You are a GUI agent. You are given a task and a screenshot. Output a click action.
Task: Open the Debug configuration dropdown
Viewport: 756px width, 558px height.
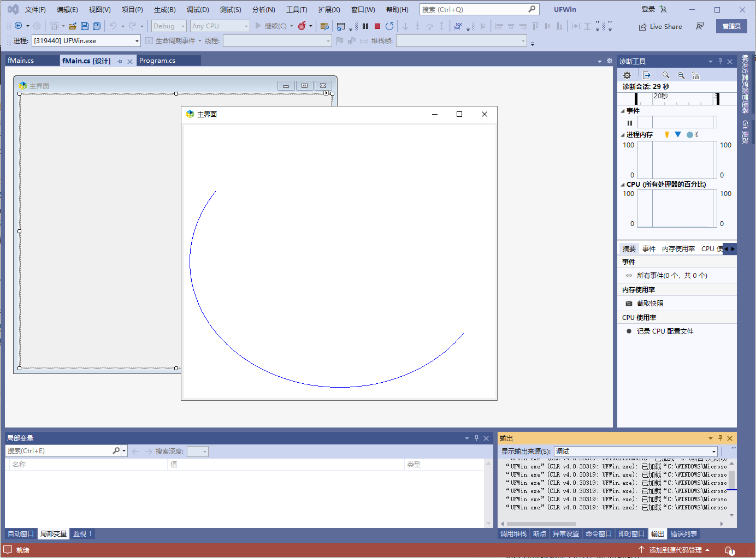(x=169, y=26)
